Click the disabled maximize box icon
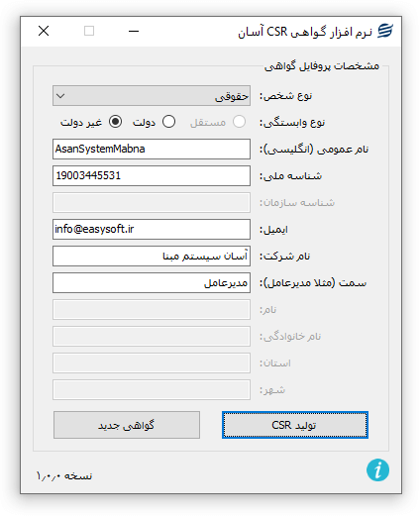The width and height of the screenshot is (420, 517). click(89, 31)
